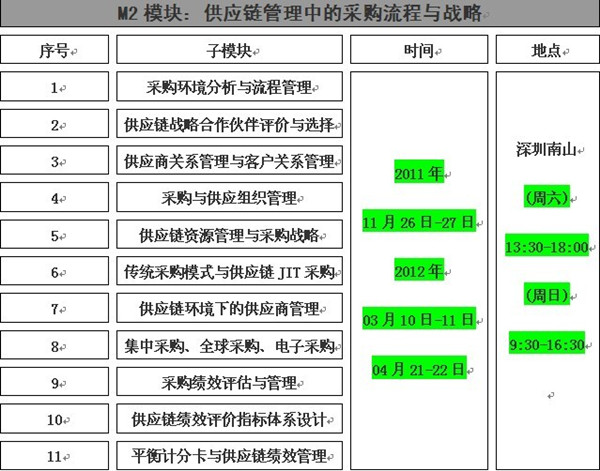Select the 子模块 column header
This screenshot has width=600, height=471.
(x=230, y=50)
